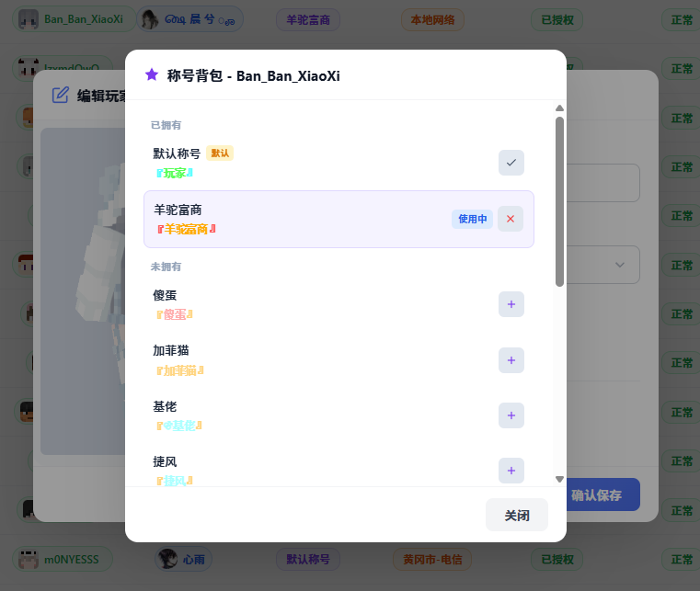Click 确认保存 in edit player dialog
The width and height of the screenshot is (700, 591).
coord(603,495)
